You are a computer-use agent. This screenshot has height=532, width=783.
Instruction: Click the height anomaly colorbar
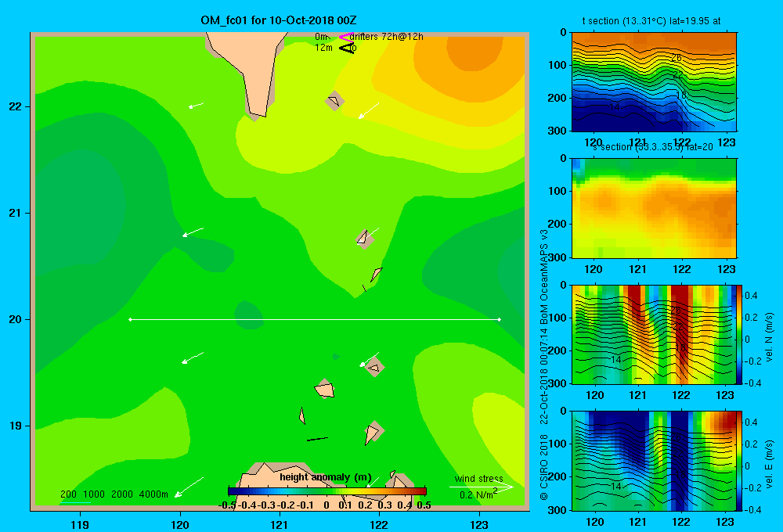coord(327,491)
